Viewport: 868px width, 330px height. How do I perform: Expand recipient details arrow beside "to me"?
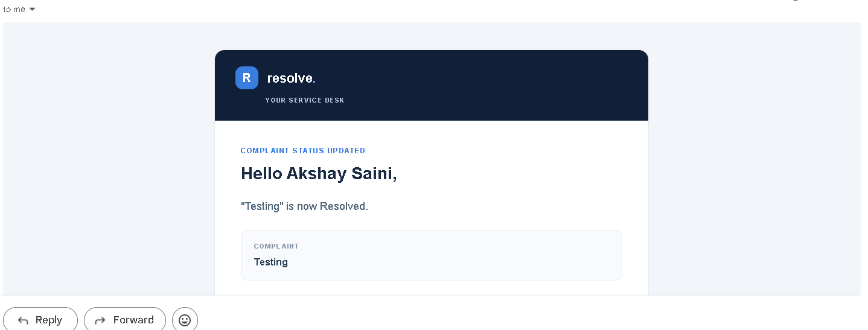(x=32, y=9)
